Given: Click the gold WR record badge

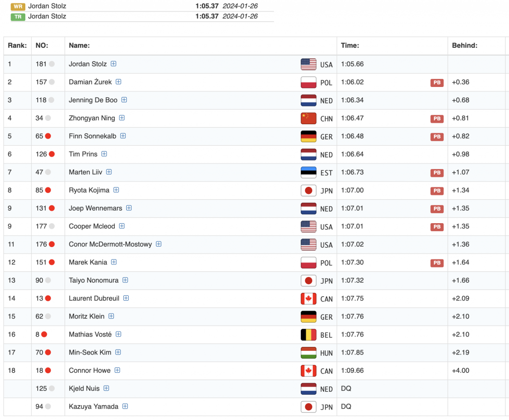Looking at the screenshot, I should [18, 6].
